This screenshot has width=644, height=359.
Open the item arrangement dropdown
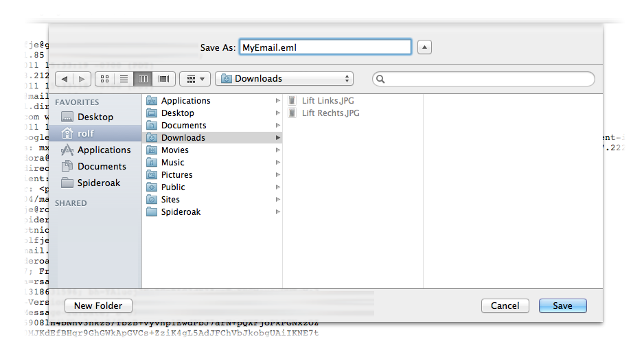(195, 79)
